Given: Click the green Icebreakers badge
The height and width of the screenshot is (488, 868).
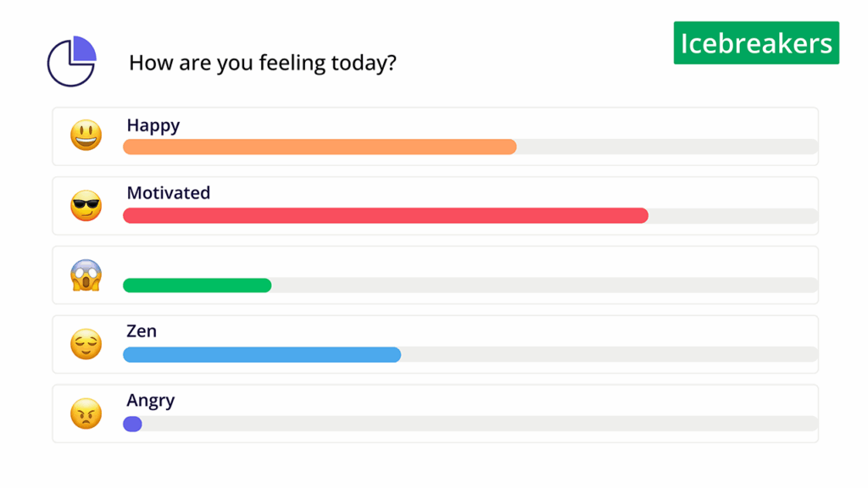Looking at the screenshot, I should tap(756, 43).
